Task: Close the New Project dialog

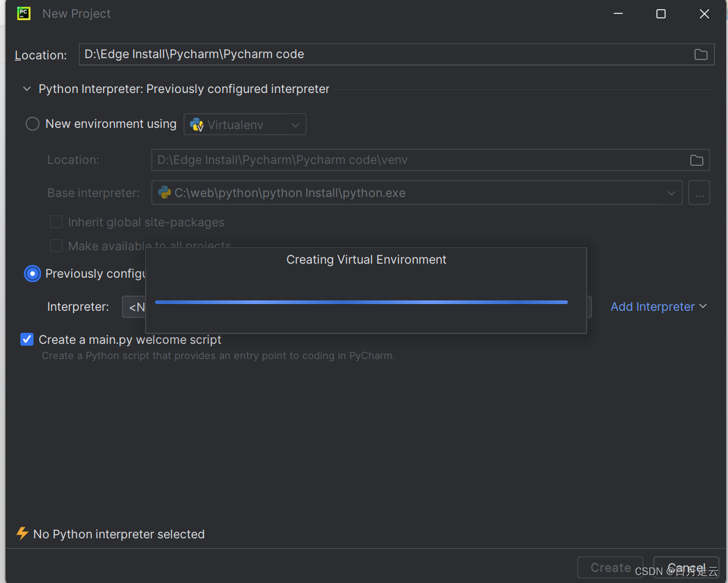Action: (x=704, y=14)
